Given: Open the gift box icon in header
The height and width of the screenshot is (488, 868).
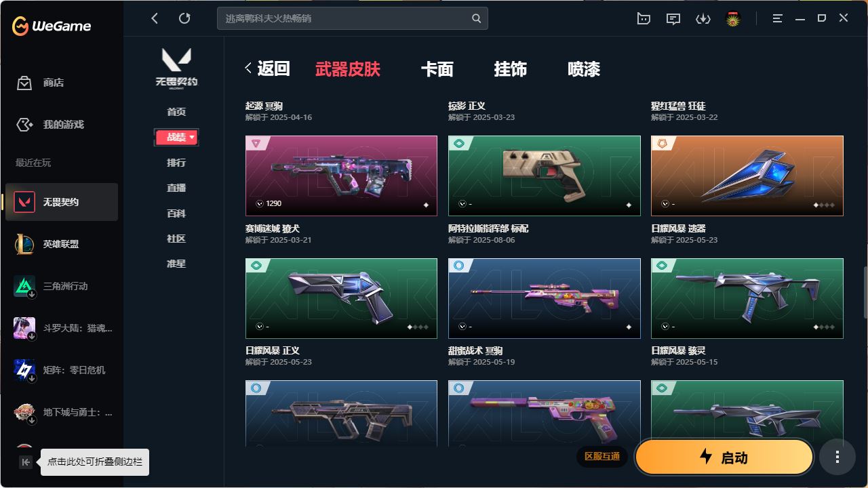Looking at the screenshot, I should (x=644, y=19).
